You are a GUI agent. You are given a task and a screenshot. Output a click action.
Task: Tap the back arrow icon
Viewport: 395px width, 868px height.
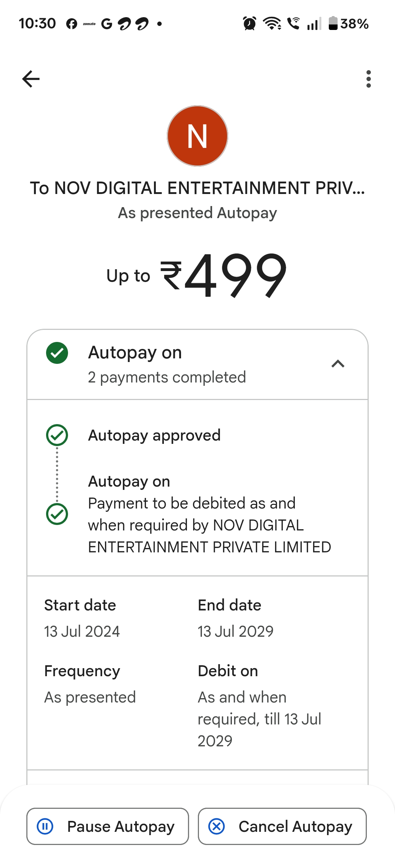tap(31, 79)
